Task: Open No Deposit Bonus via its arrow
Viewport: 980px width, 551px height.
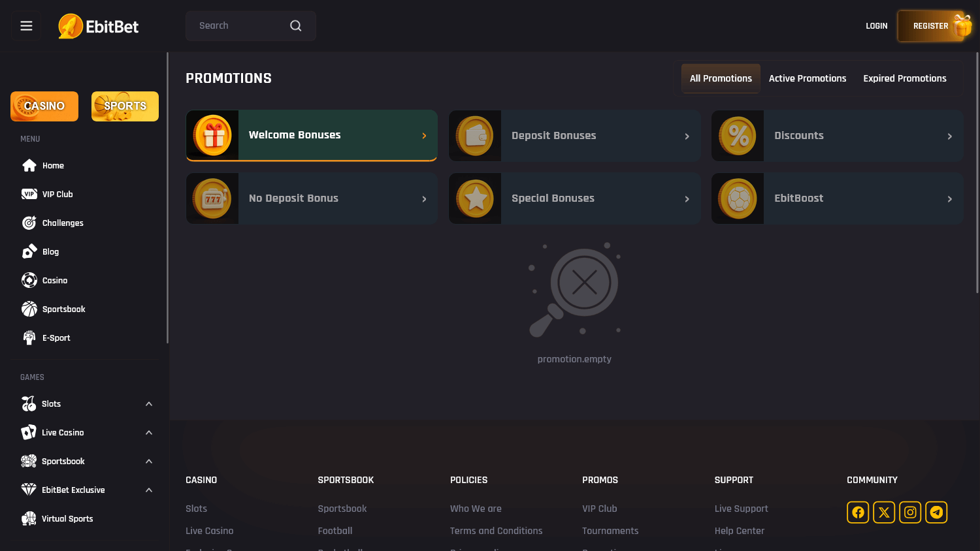Action: 424,199
